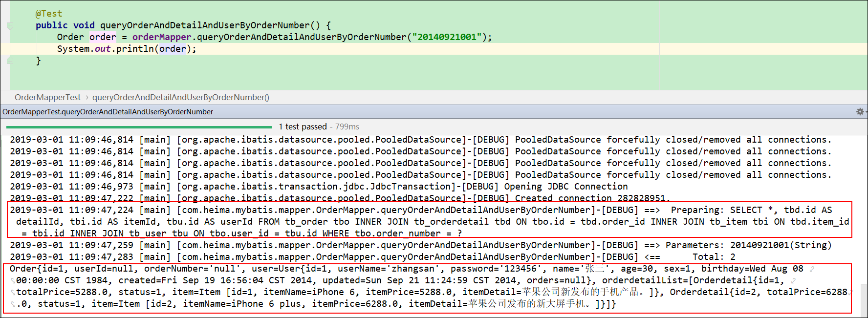Click the @Test annotation in the editor
Screen dimensions: 868x318
pos(49,14)
